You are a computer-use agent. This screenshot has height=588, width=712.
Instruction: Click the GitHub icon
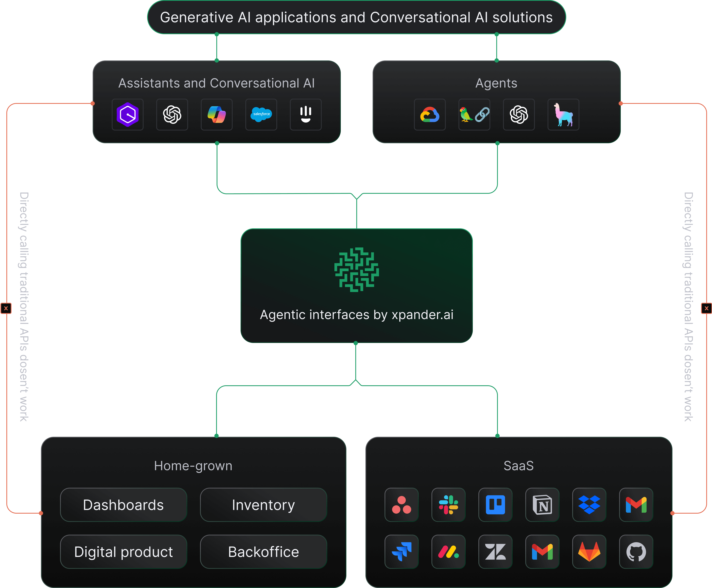click(636, 552)
